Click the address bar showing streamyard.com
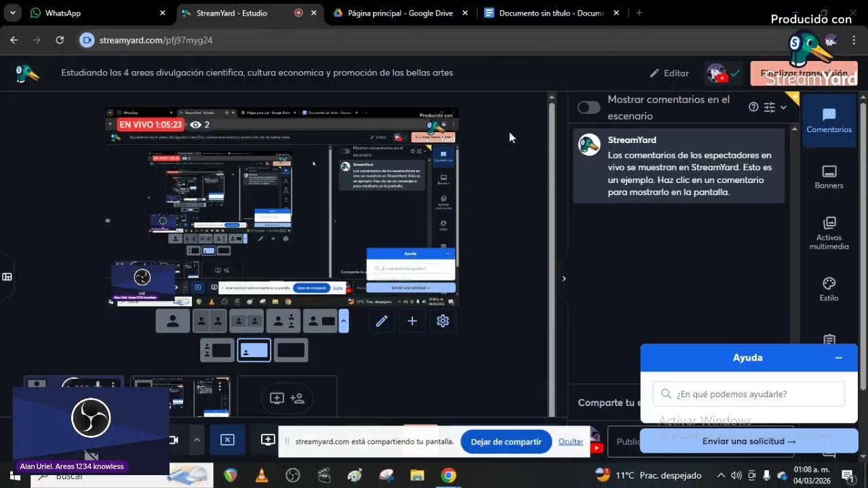The image size is (868, 488). tap(434, 40)
